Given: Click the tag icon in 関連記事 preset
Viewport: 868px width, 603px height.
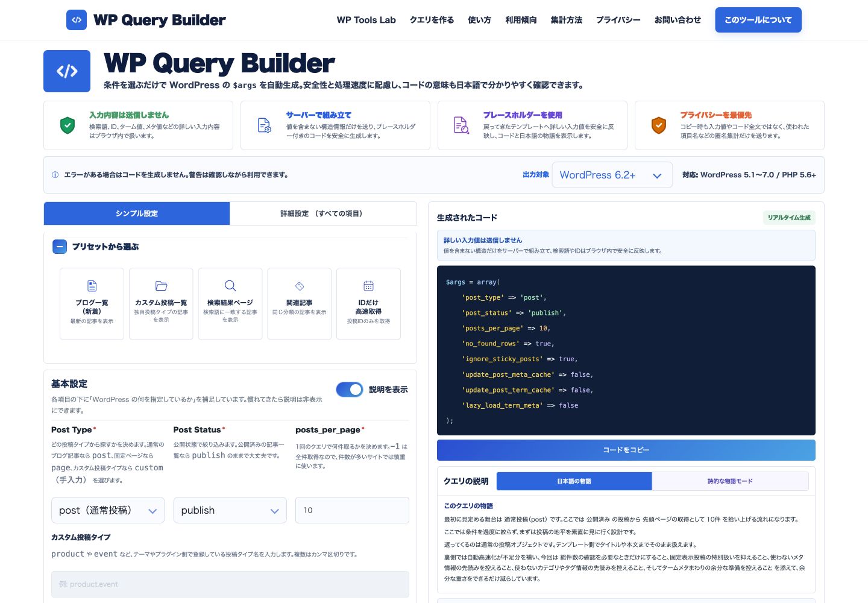Looking at the screenshot, I should 300,286.
